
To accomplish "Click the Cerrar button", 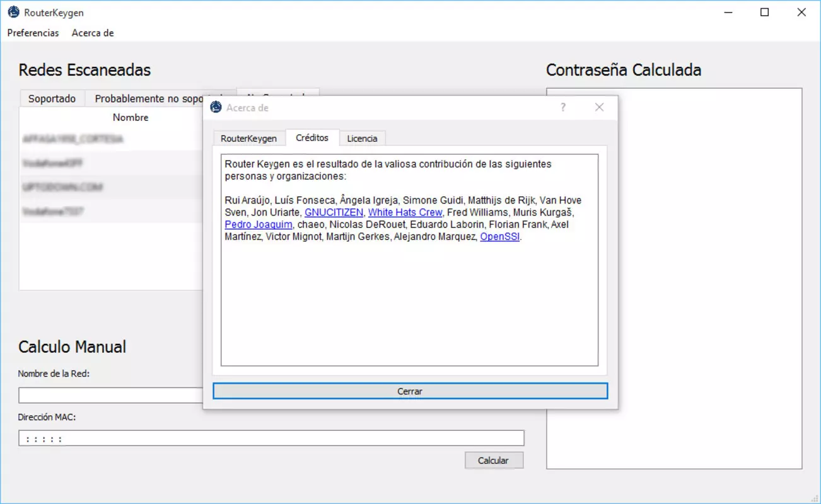I will pos(410,391).
